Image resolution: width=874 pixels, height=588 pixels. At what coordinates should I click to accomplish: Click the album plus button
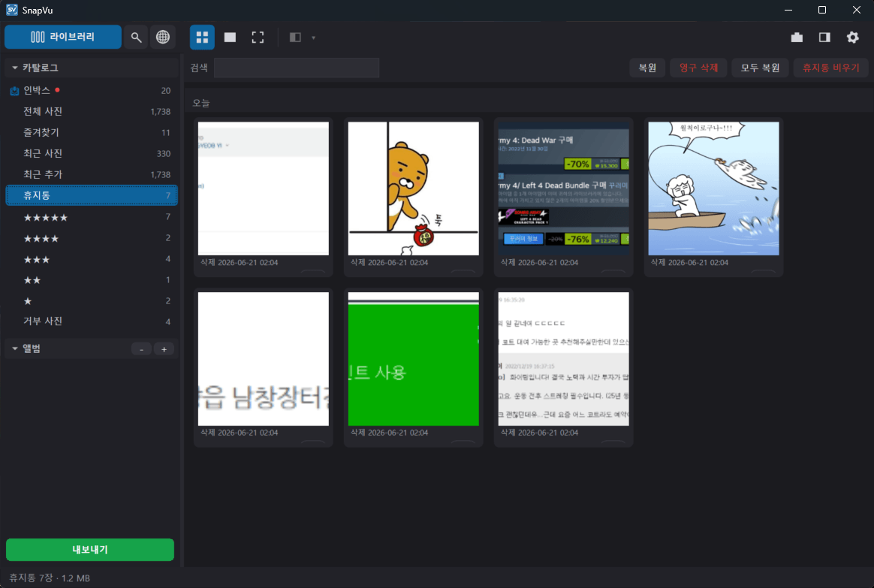pyautogui.click(x=164, y=349)
